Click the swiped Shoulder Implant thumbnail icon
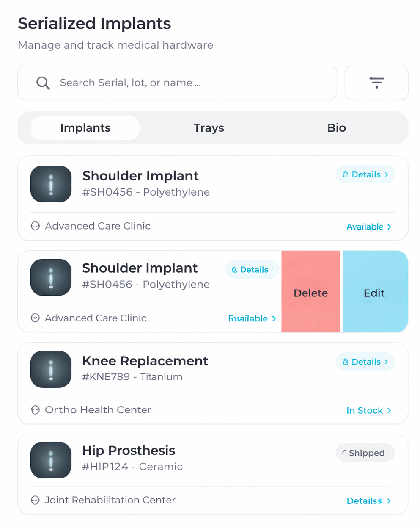 [51, 277]
